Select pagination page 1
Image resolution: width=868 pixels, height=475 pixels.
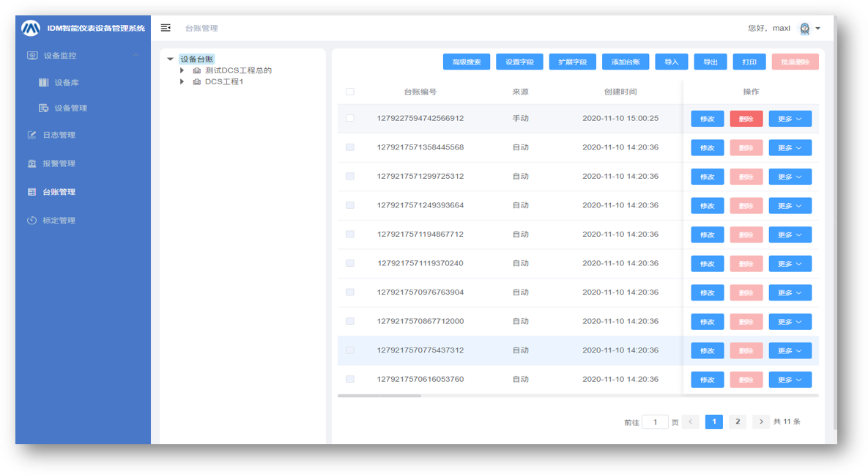pos(714,421)
